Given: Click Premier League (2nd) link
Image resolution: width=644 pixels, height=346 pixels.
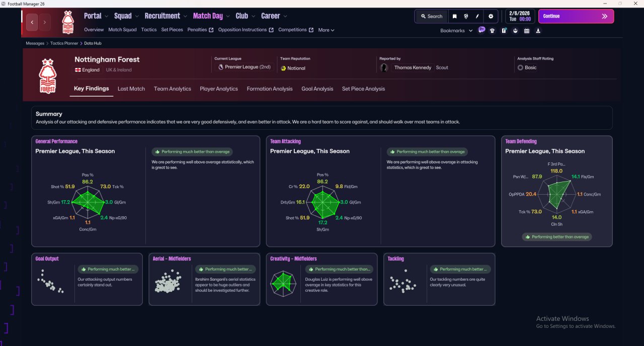Looking at the screenshot, I should pyautogui.click(x=248, y=67).
